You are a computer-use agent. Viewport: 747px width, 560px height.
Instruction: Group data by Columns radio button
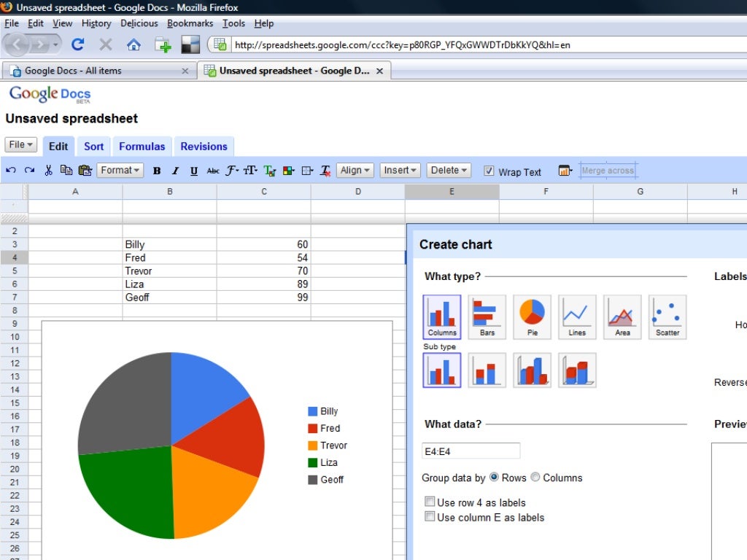tap(535, 477)
